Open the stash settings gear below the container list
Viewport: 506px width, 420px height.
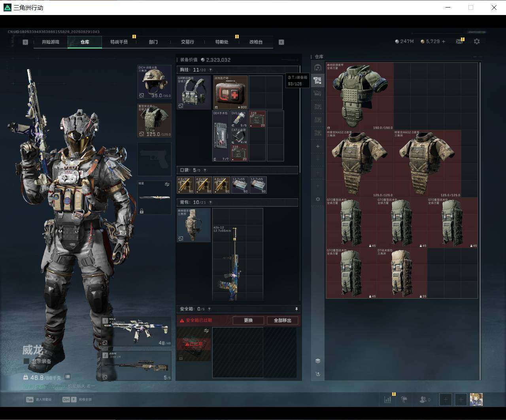[x=317, y=199]
